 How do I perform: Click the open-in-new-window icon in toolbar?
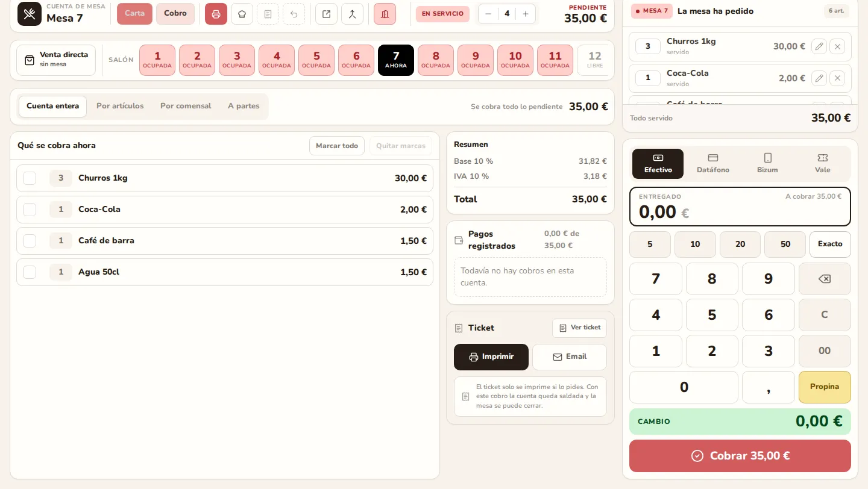(326, 14)
